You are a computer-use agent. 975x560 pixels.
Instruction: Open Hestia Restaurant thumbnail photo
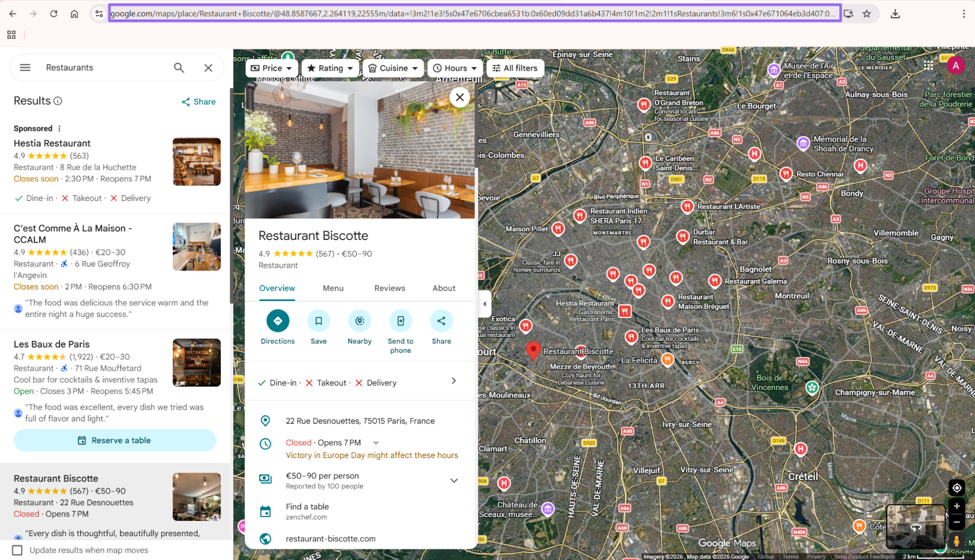click(x=197, y=162)
